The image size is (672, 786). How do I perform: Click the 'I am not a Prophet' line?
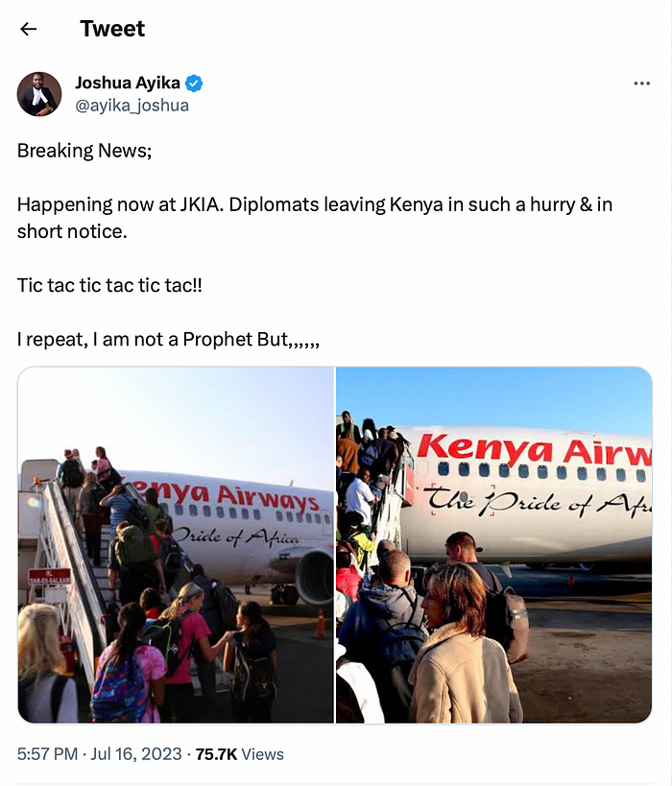click(168, 340)
